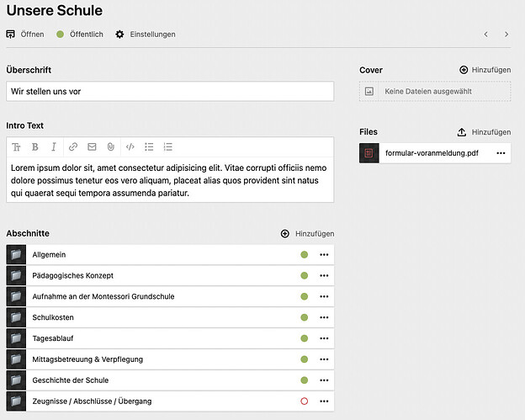Apply bold formatting in Intro Text toolbar
The image size is (525, 420).
pyautogui.click(x=34, y=146)
